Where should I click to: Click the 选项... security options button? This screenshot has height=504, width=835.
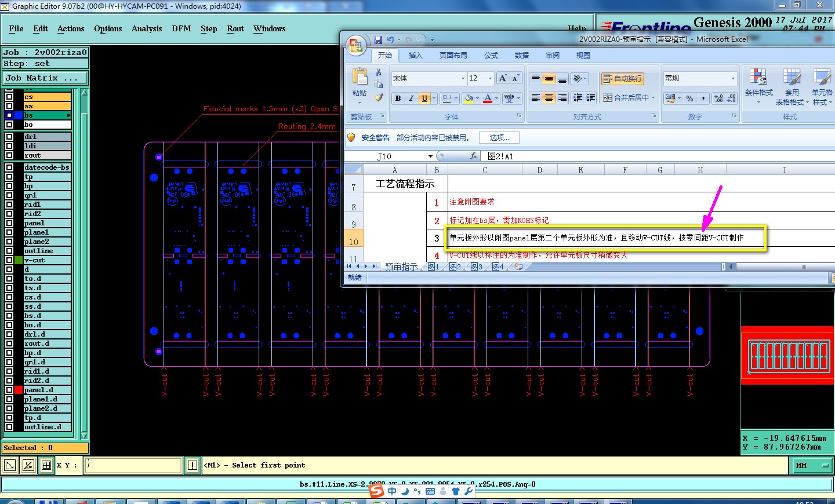click(499, 138)
